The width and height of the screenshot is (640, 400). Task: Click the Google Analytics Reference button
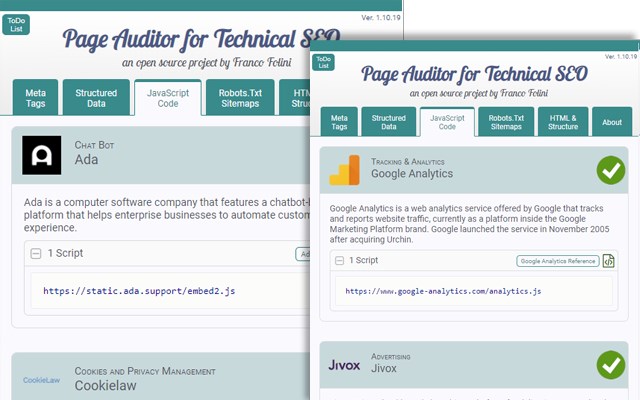(558, 261)
